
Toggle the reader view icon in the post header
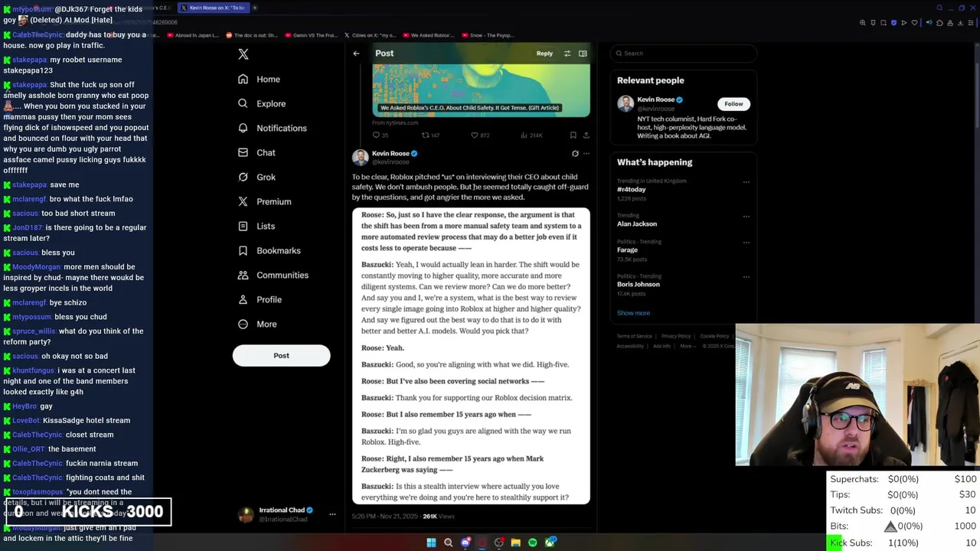click(583, 54)
